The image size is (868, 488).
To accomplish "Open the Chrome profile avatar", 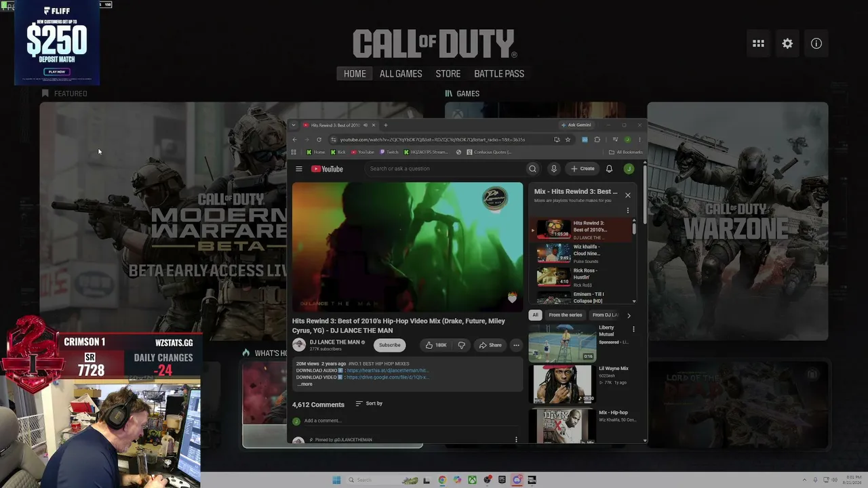I will [627, 140].
